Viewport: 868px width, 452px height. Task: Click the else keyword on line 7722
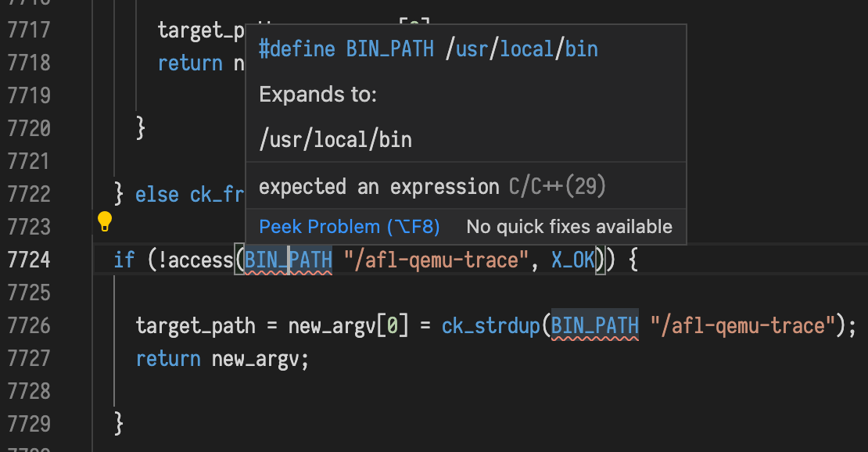point(157,194)
